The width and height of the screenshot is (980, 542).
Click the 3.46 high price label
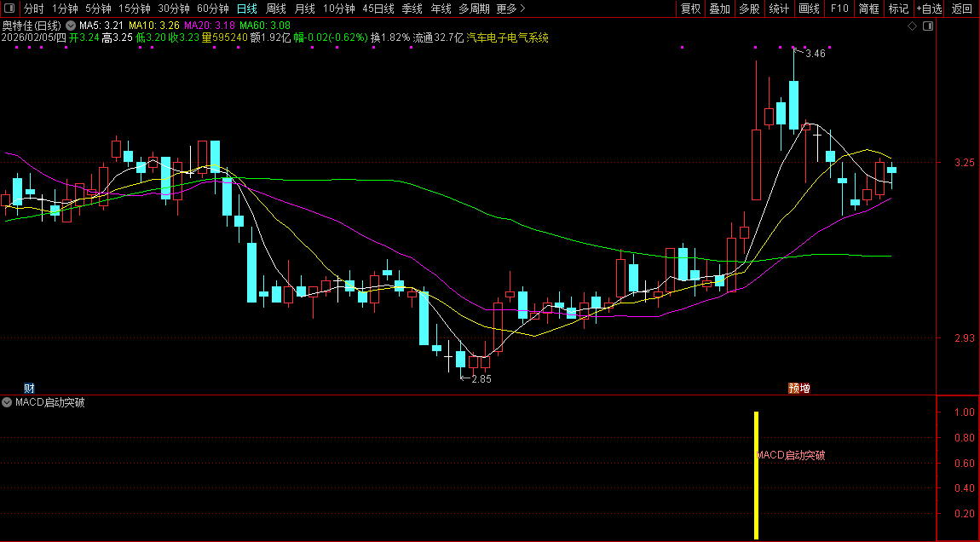(815, 54)
